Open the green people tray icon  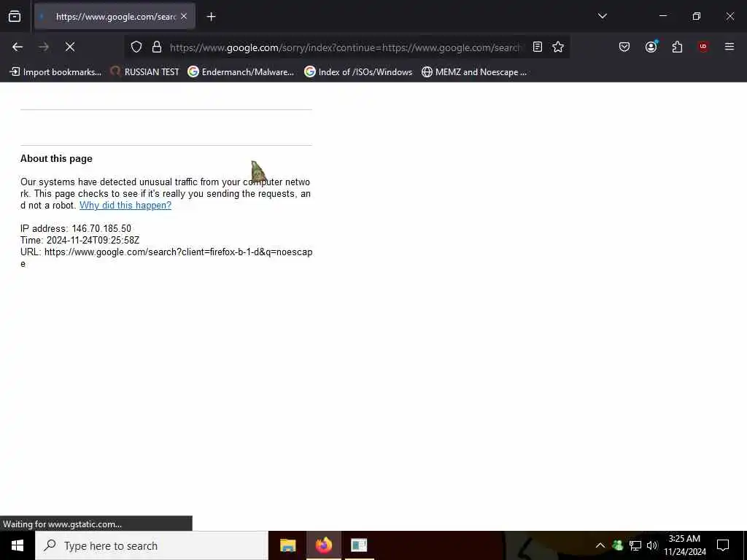tap(618, 545)
